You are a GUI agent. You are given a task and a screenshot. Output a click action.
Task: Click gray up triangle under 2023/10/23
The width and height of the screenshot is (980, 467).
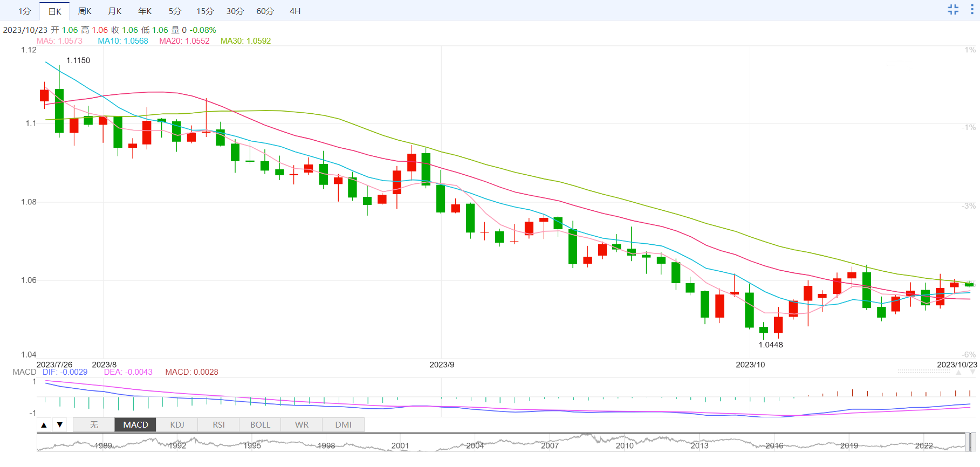[958, 373]
